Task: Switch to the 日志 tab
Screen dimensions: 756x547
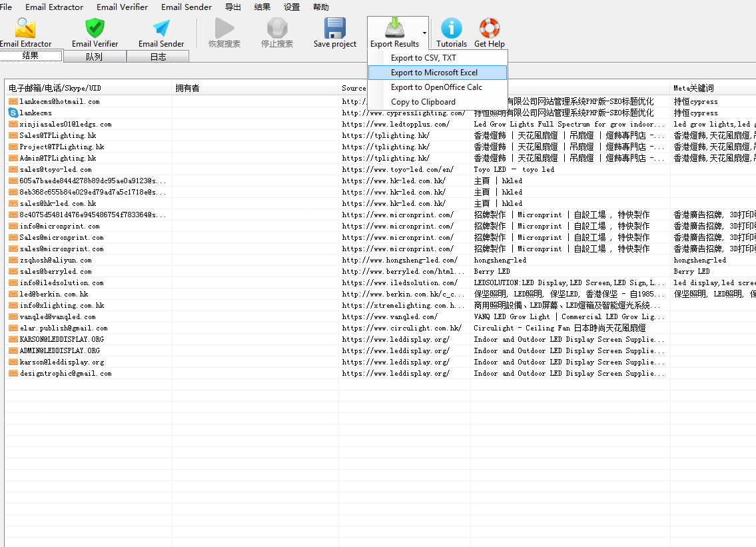Action: click(158, 57)
